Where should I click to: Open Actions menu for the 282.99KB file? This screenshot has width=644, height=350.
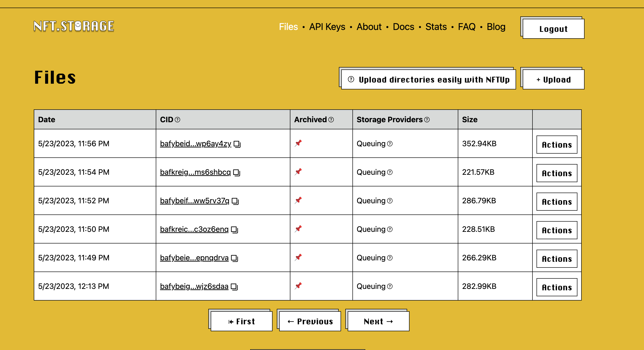pyautogui.click(x=557, y=287)
